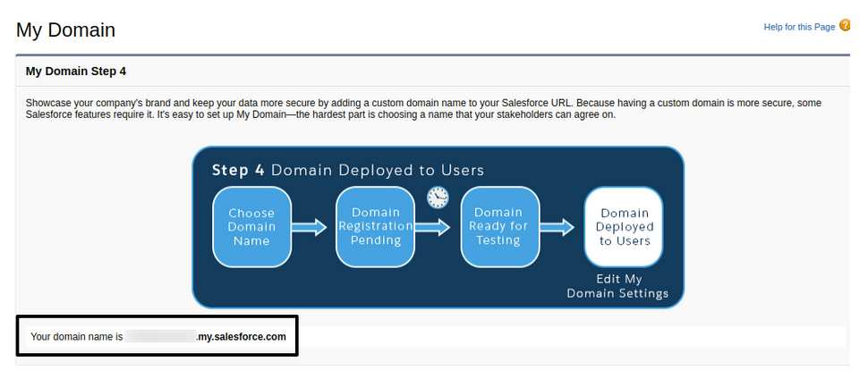Click the .my.salesforce.com domain suffix
The height and width of the screenshot is (379, 868).
(242, 337)
